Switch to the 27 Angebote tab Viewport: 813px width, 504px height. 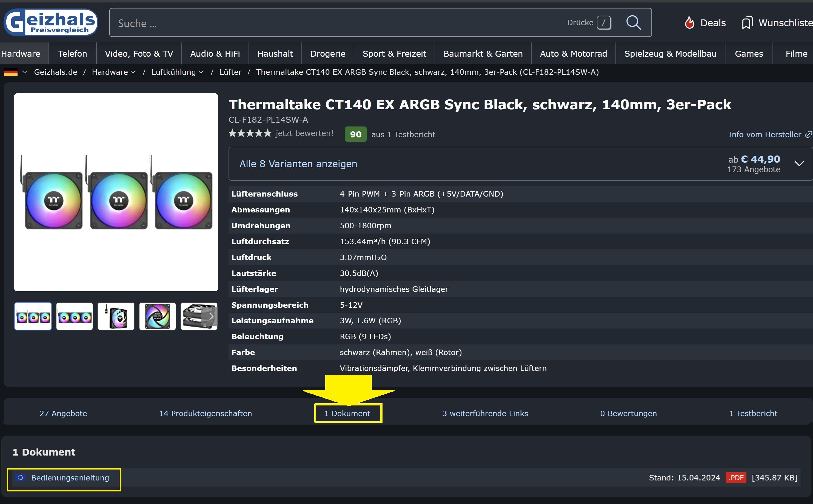coord(63,413)
